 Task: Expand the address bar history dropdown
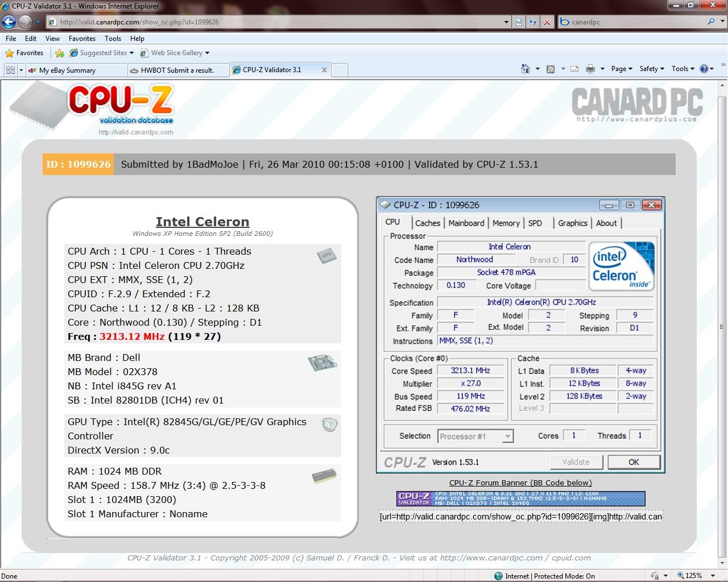[506, 22]
